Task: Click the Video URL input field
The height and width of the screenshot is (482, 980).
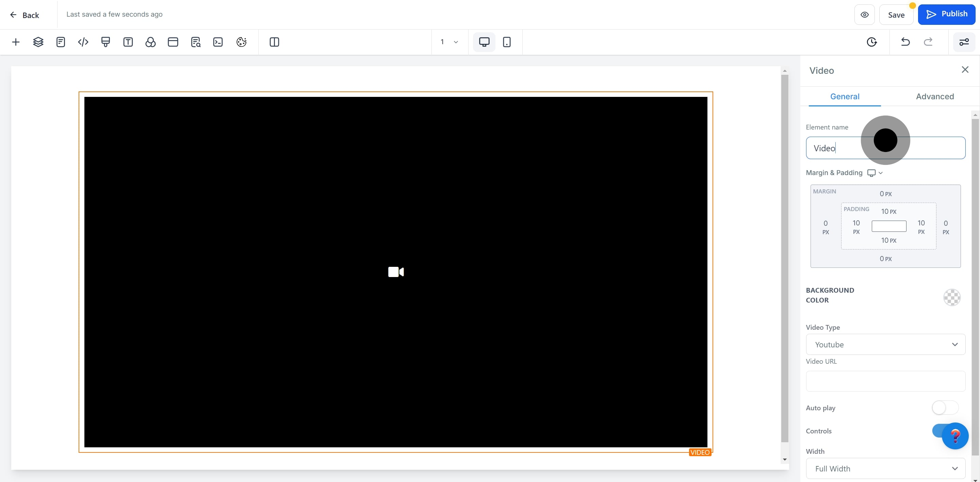Action: [885, 381]
